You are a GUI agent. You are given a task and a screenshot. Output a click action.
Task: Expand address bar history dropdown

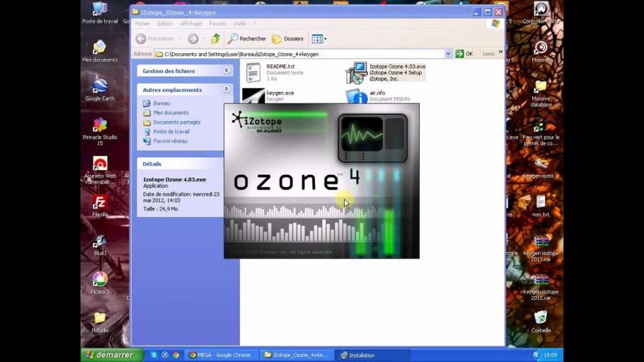coord(448,54)
